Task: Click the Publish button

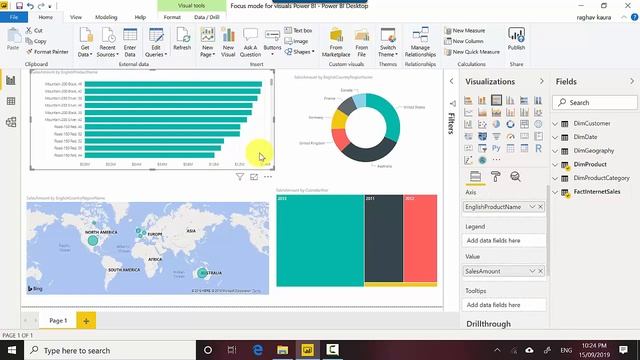Action: pyautogui.click(x=516, y=39)
